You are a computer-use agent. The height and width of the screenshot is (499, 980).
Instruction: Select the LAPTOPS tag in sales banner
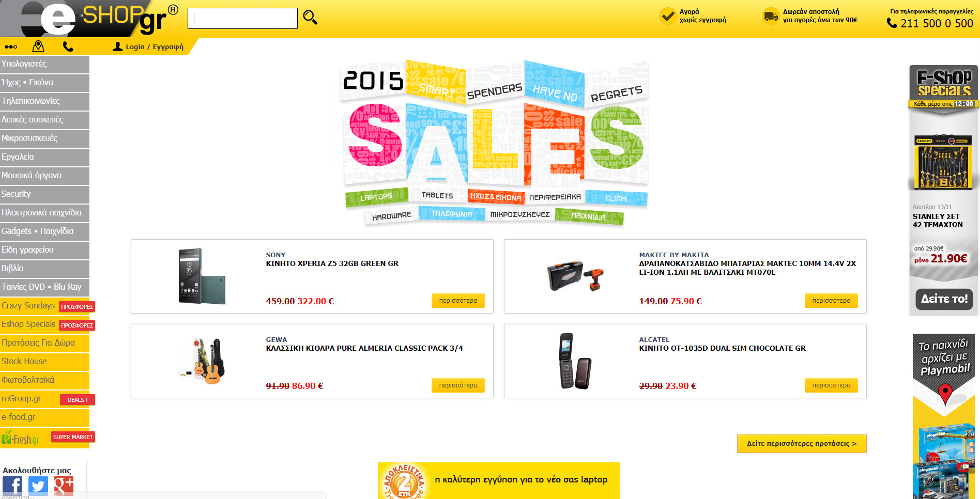tap(376, 197)
